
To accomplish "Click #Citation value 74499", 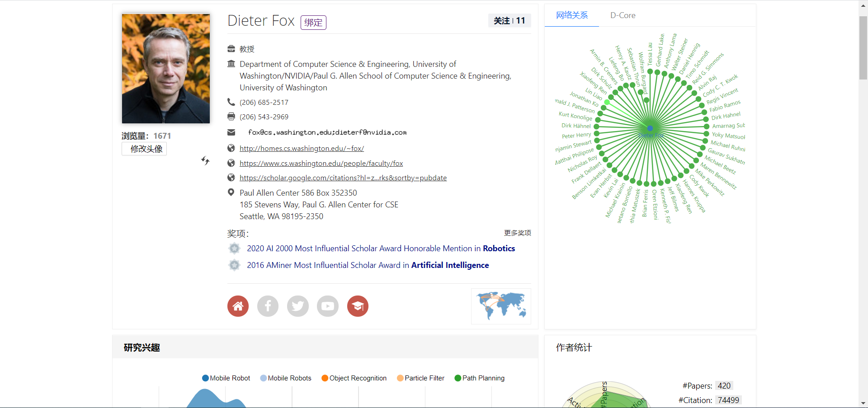I will coord(728,400).
